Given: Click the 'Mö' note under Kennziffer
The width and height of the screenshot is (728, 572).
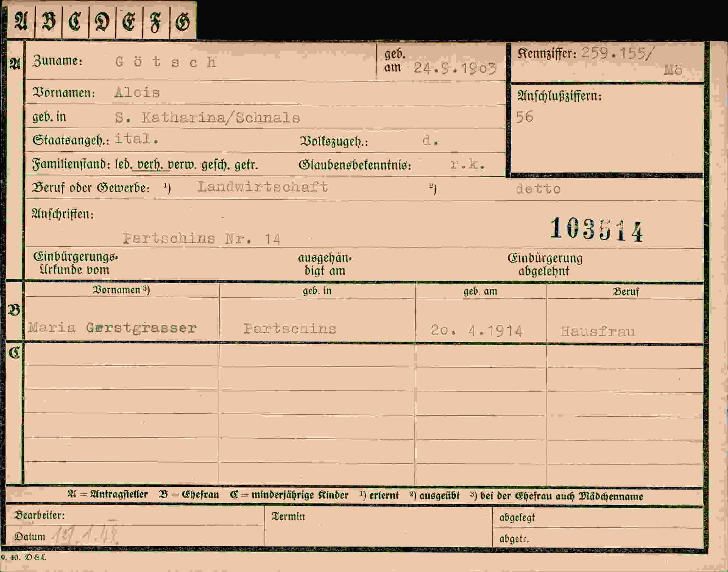Looking at the screenshot, I should click(x=673, y=70).
